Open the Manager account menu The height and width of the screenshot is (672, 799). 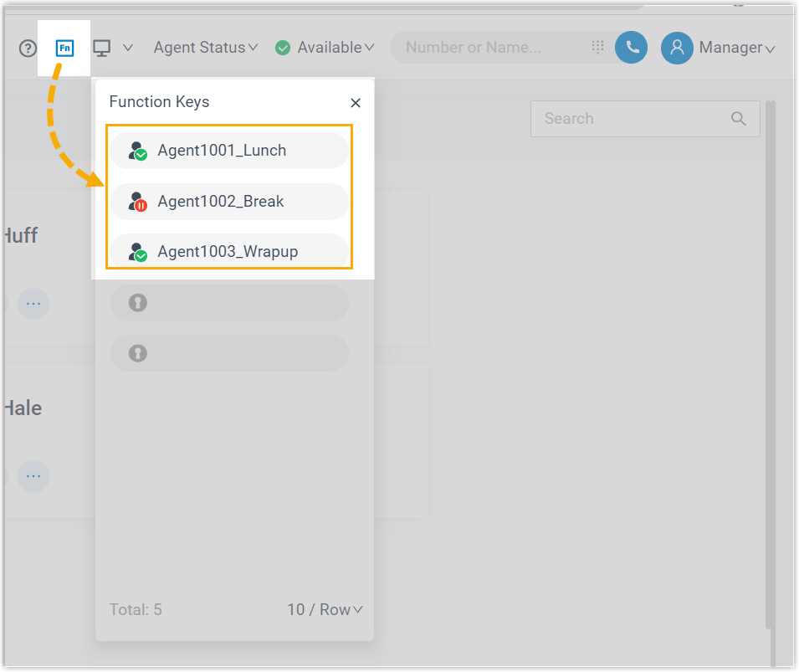736,48
